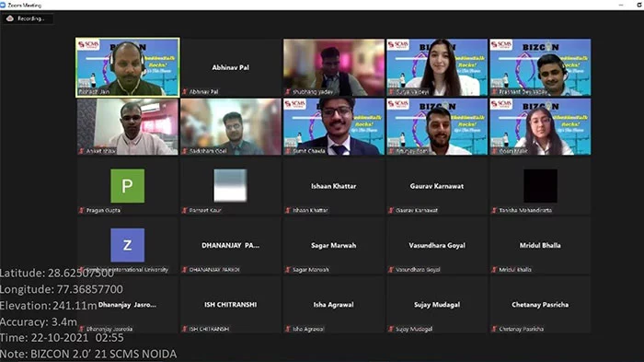Click the Dhananjay Jasro... truncated name tile
This screenshot has width=644, height=362.
click(127, 305)
